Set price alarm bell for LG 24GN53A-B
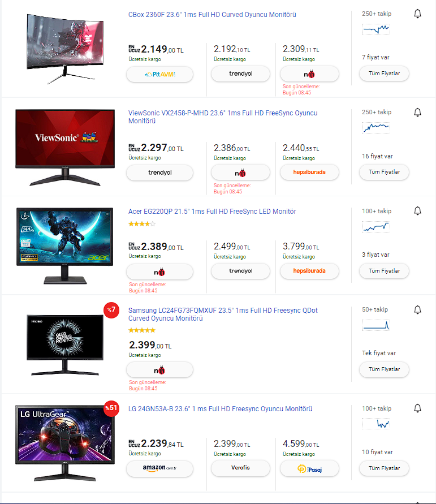This screenshot has width=436, height=504. (417, 408)
